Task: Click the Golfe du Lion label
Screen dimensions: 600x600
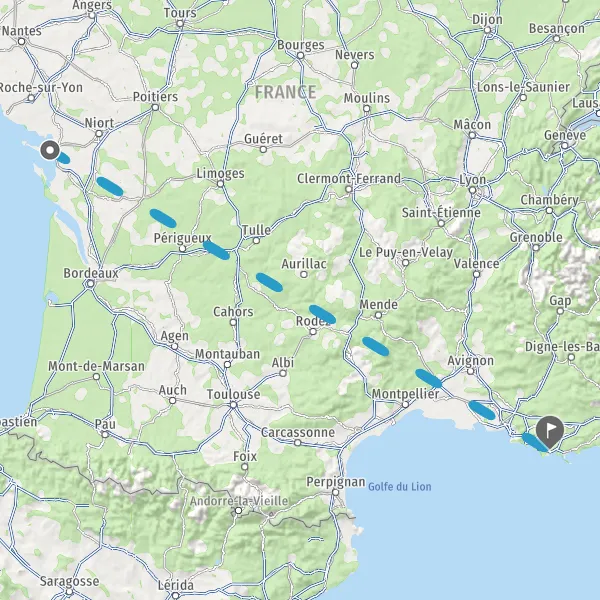Action: click(399, 487)
